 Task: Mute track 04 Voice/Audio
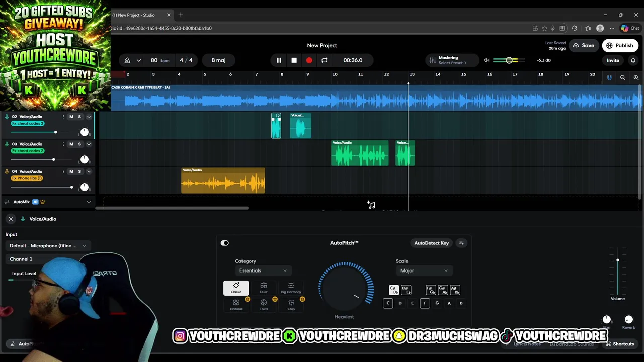(71, 171)
